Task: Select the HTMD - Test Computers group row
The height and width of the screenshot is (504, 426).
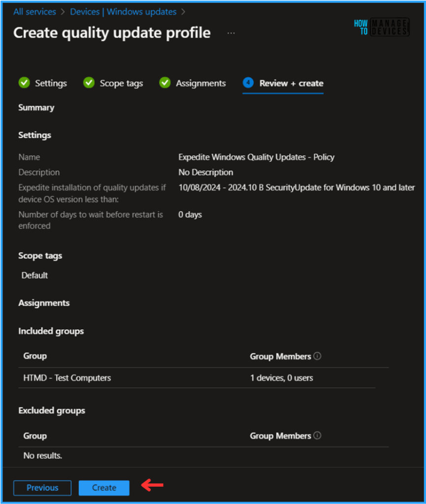Action: pyautogui.click(x=197, y=378)
